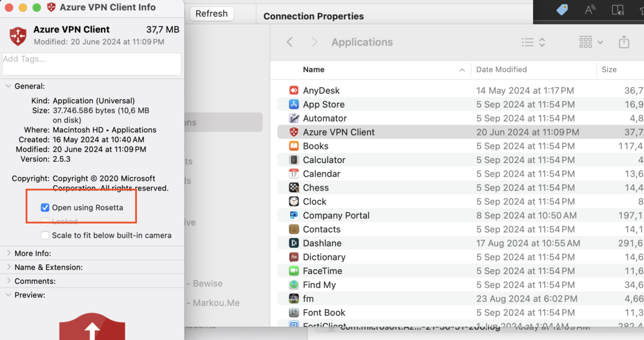Select the Azure VPN Client row name

(339, 132)
